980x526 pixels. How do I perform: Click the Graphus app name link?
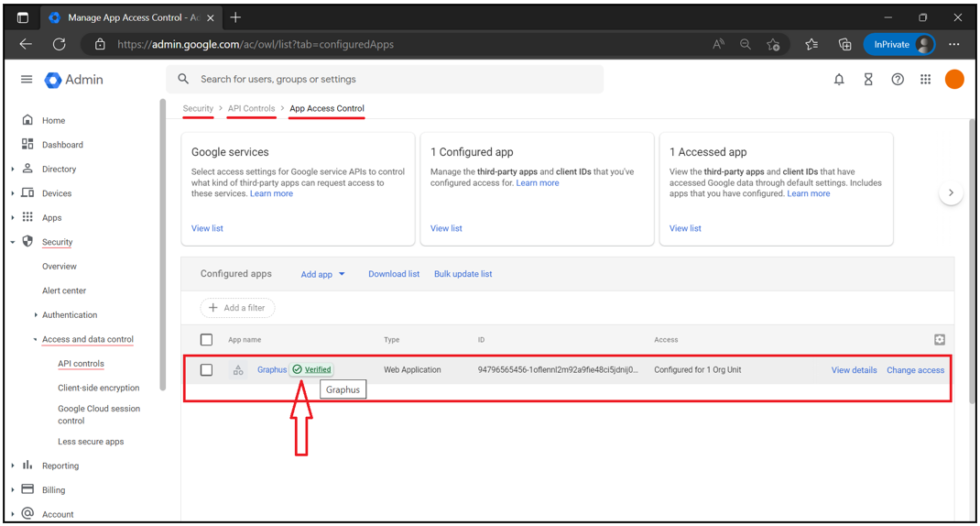[x=272, y=369]
